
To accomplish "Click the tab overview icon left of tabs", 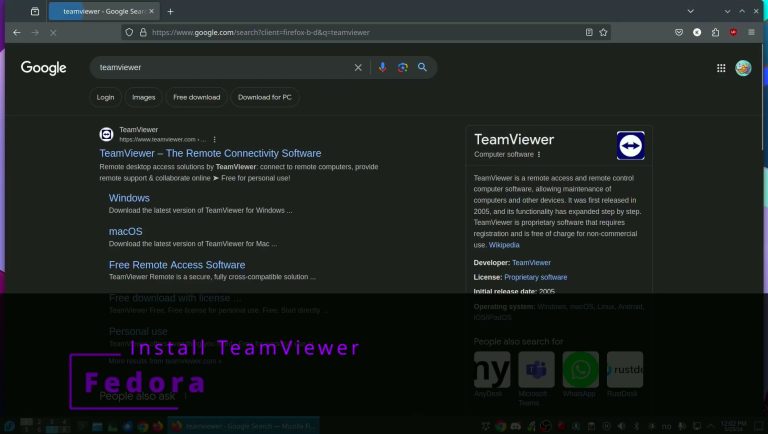I will click(x=35, y=11).
